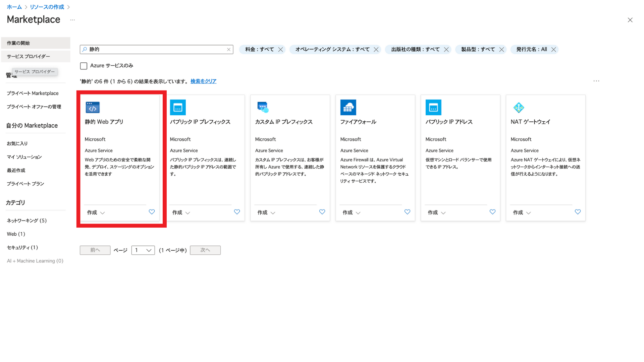Click the 静的 Web アプリ code icon
644x362 pixels.
click(x=93, y=108)
